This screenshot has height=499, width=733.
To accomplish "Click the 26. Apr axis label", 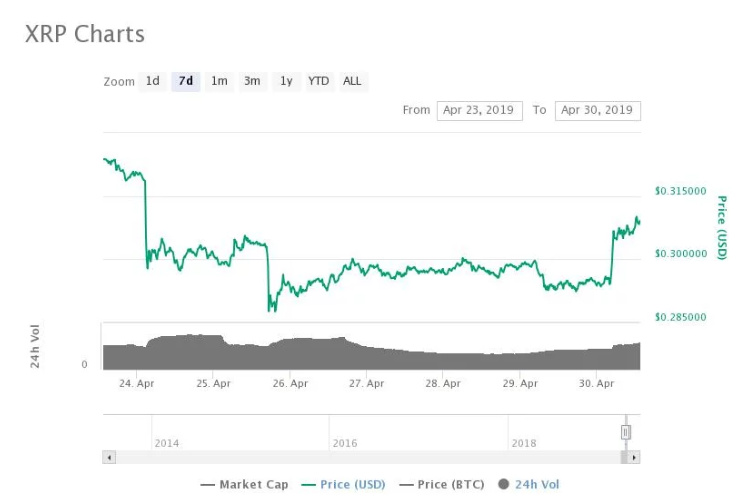I will (290, 383).
